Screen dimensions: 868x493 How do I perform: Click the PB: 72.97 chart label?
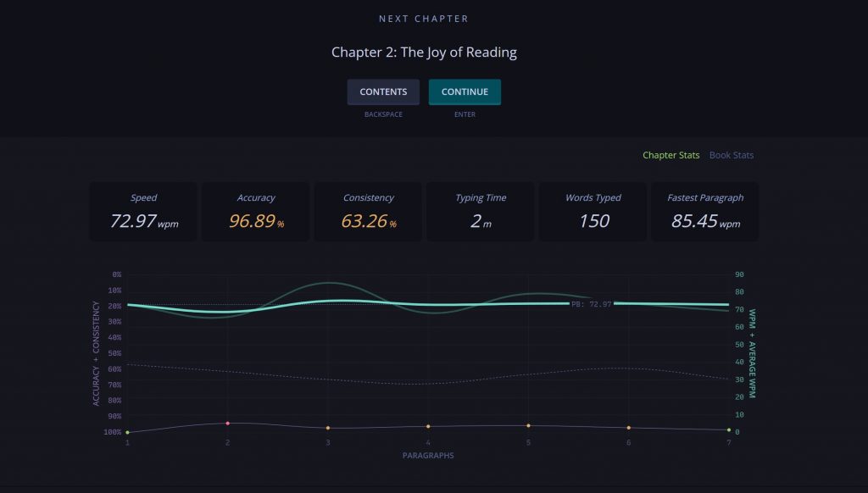coord(591,304)
